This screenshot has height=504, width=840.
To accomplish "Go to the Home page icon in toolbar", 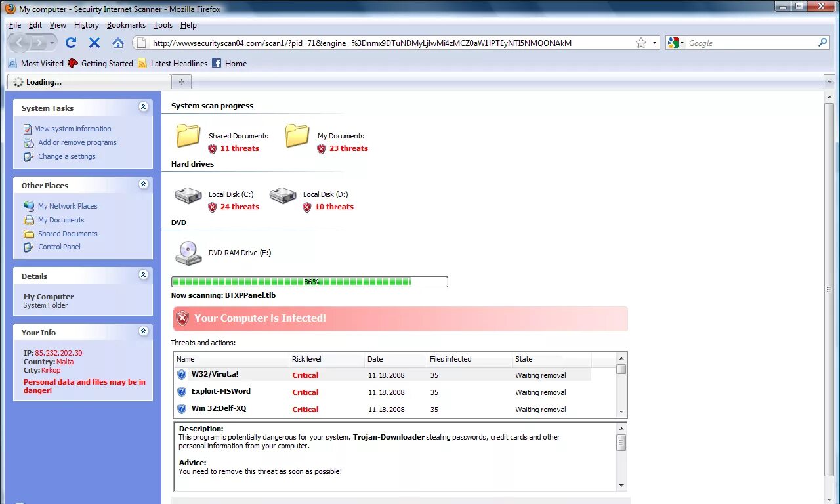I will point(118,43).
